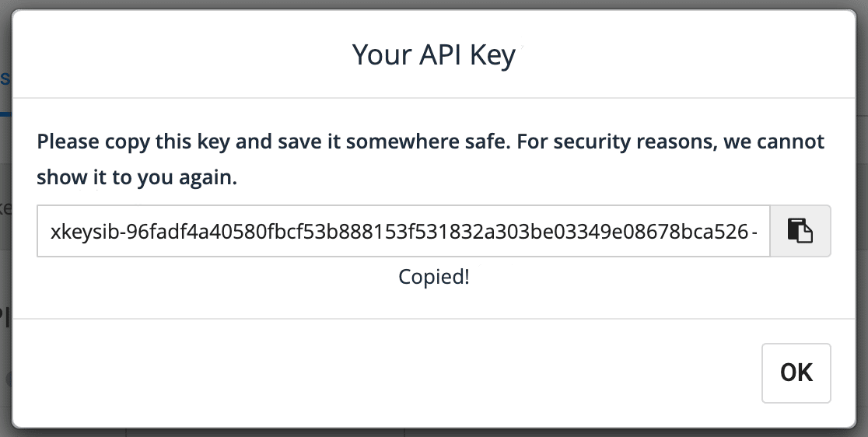The image size is (868, 437).
Task: Click the blank header space right of Your API Key
Action: 685,54
